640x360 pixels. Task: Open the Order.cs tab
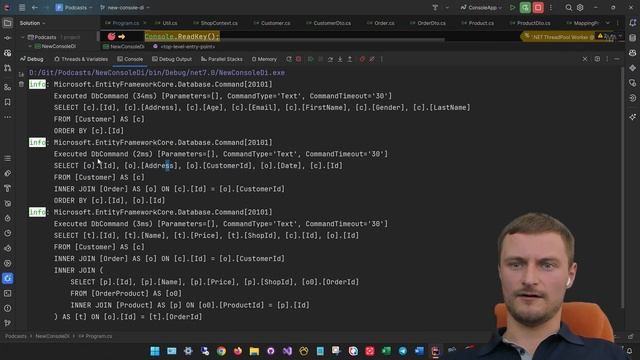(x=381, y=23)
